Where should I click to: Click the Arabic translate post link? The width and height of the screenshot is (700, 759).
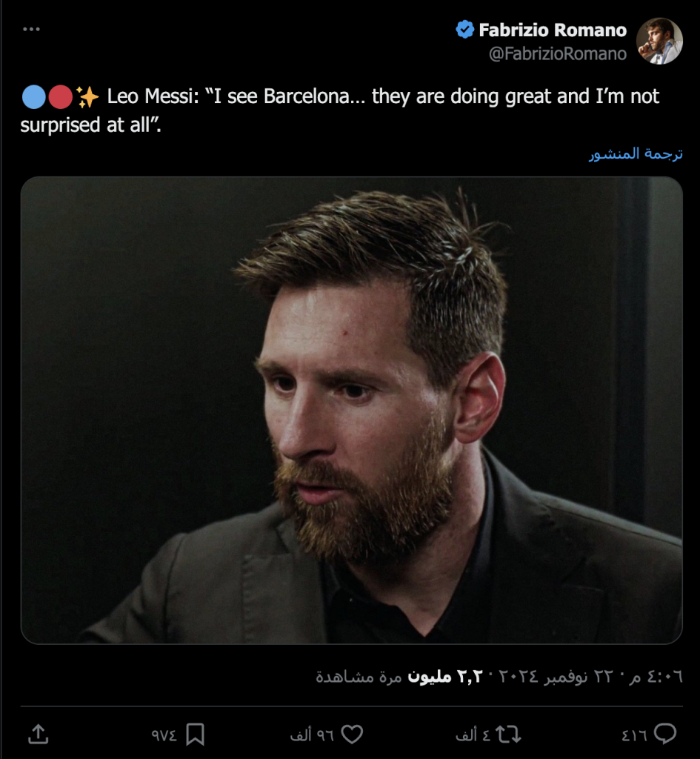636,154
